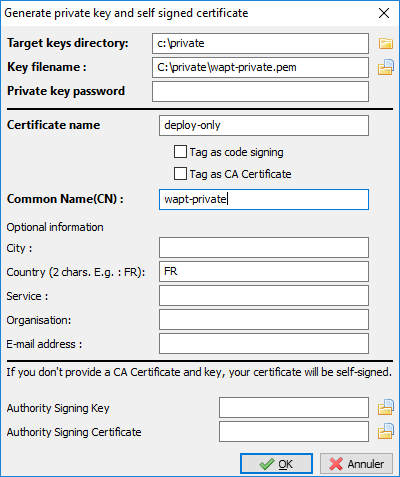Check Tag as CA Certificate option
Viewport: 400px width, 477px height.
point(180,174)
